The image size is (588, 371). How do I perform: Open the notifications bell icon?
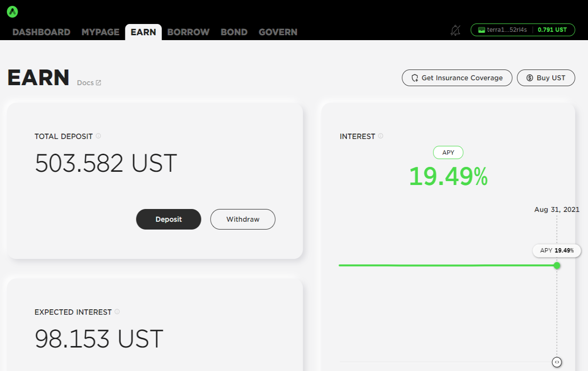(455, 30)
